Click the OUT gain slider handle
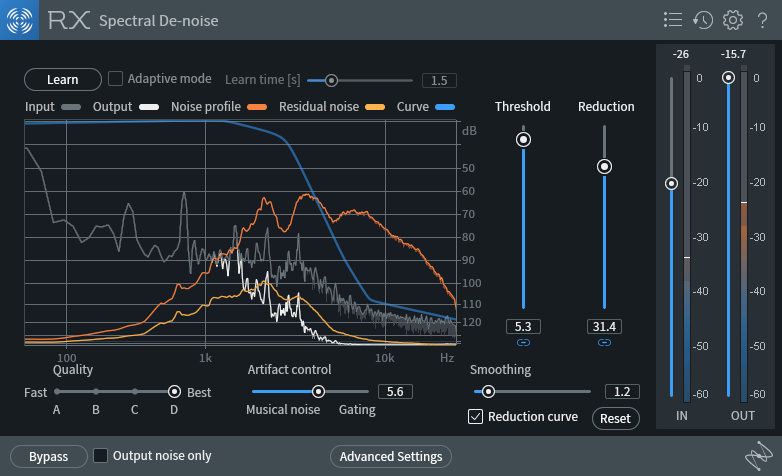Viewport: 782px width, 476px height. coord(729,77)
